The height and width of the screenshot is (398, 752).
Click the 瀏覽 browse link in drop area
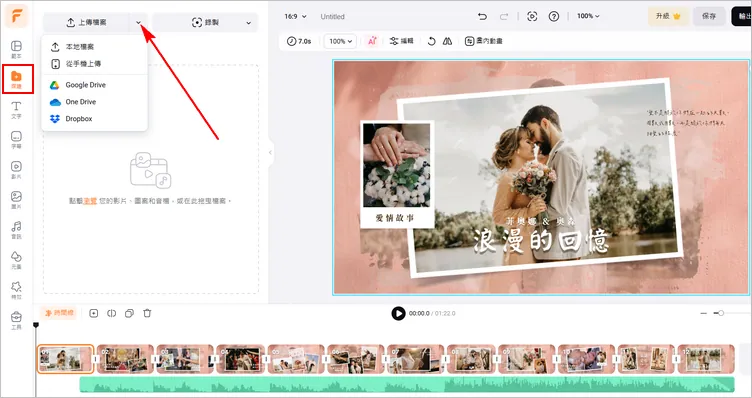[90, 201]
